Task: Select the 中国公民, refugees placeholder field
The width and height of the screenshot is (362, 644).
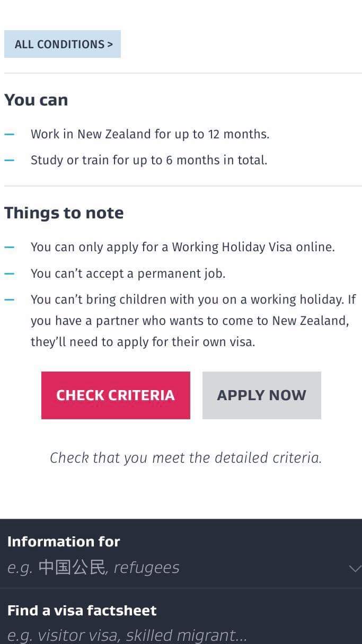Action: point(93,568)
